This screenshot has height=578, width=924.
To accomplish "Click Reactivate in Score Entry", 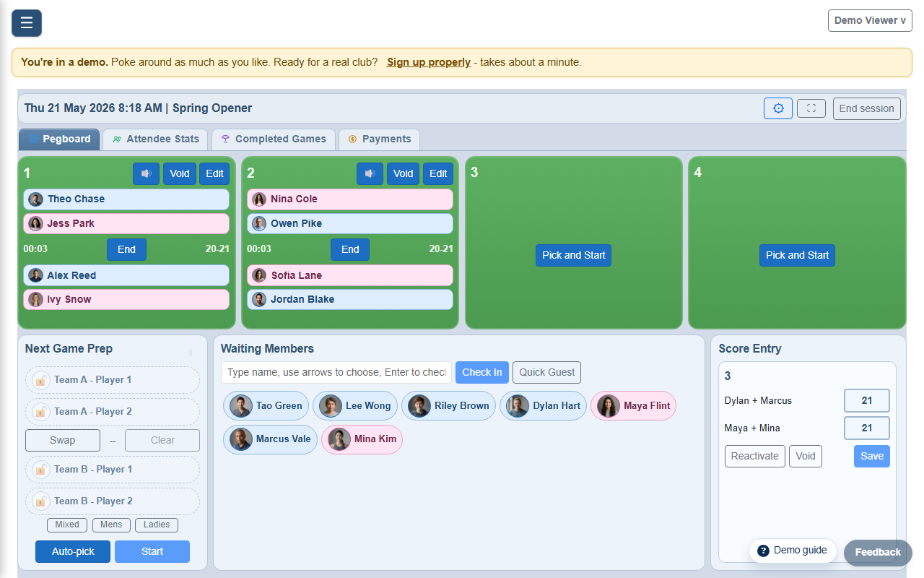I will point(755,456).
